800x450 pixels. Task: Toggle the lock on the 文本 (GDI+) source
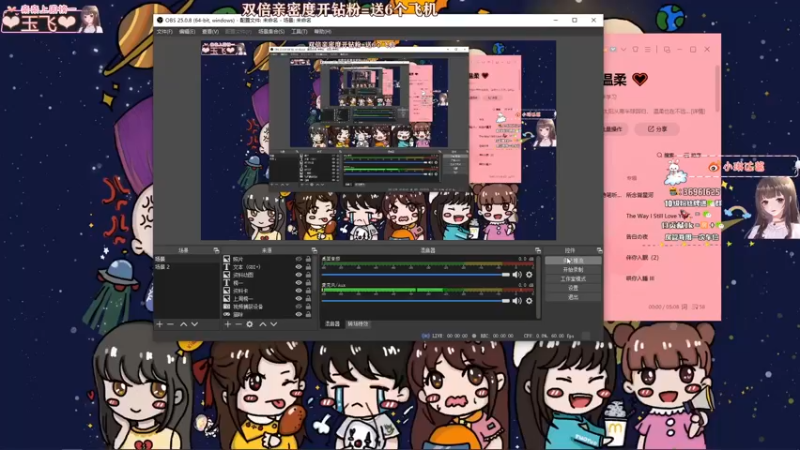308,267
